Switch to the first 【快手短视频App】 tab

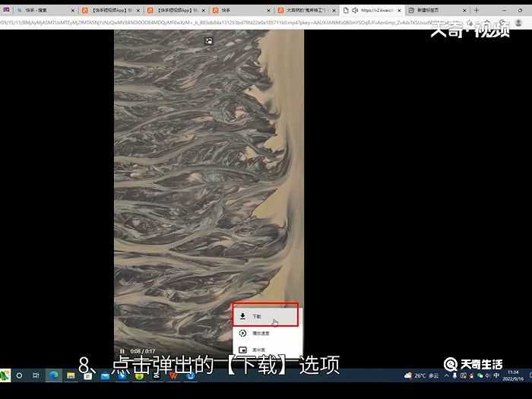pyautogui.click(x=111, y=11)
